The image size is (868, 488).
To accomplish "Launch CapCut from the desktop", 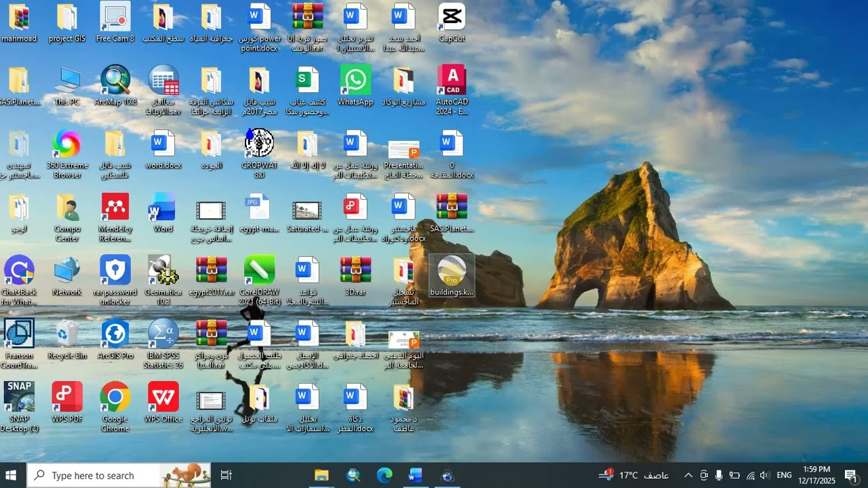I will point(452,22).
